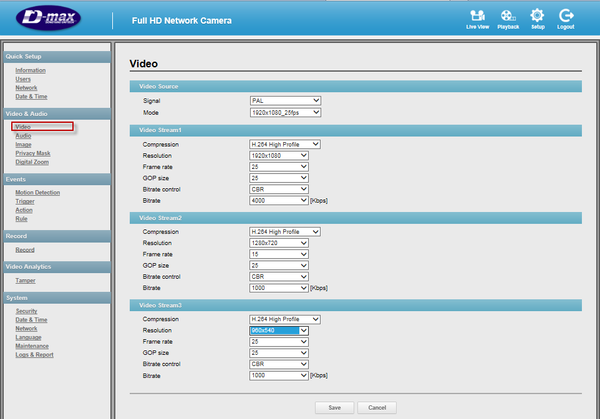
Task: Click the D-max logo
Action: pos(49,18)
